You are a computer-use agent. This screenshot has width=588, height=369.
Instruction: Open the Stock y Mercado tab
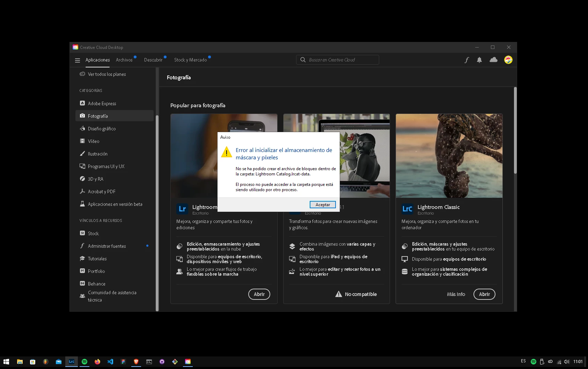pos(190,60)
